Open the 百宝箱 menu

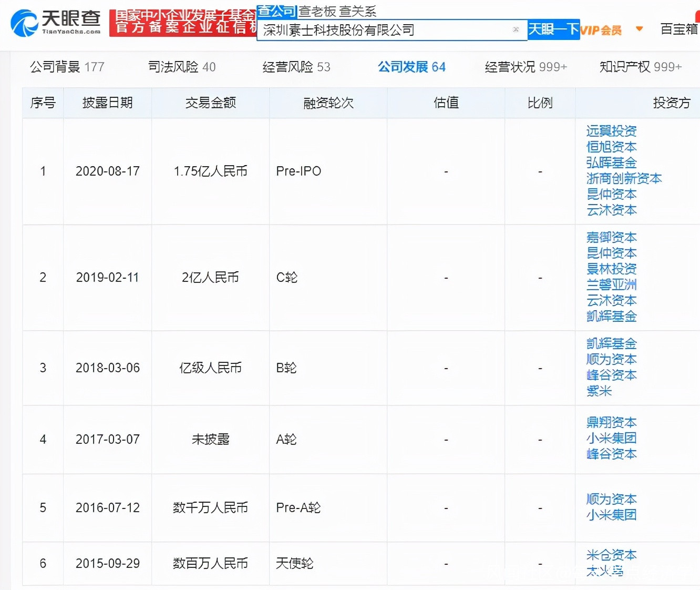pyautogui.click(x=678, y=29)
